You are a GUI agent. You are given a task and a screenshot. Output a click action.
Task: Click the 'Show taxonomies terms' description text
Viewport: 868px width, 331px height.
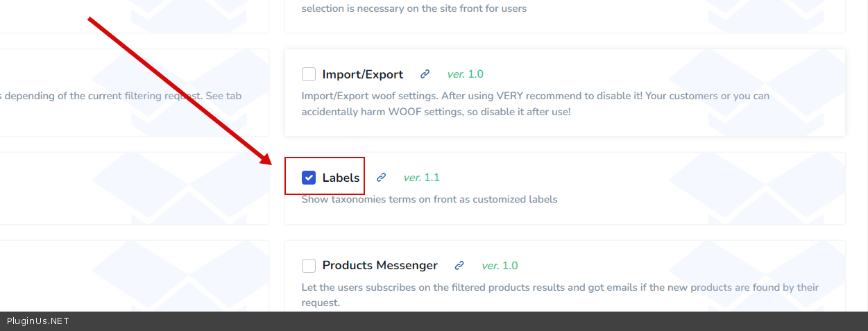pos(429,199)
